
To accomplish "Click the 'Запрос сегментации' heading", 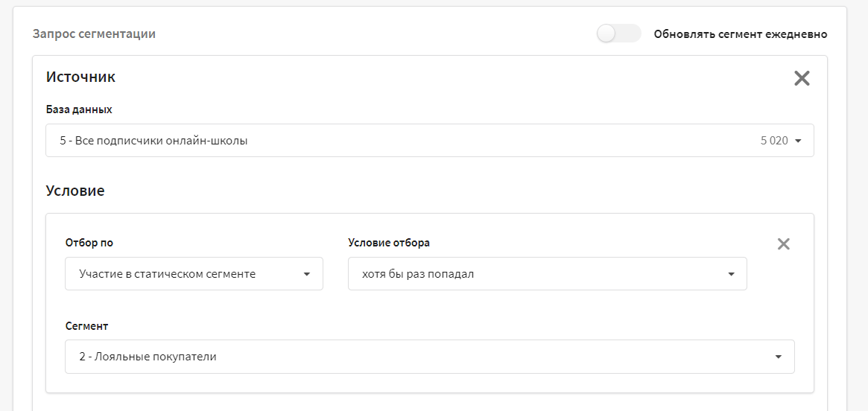I will (94, 34).
